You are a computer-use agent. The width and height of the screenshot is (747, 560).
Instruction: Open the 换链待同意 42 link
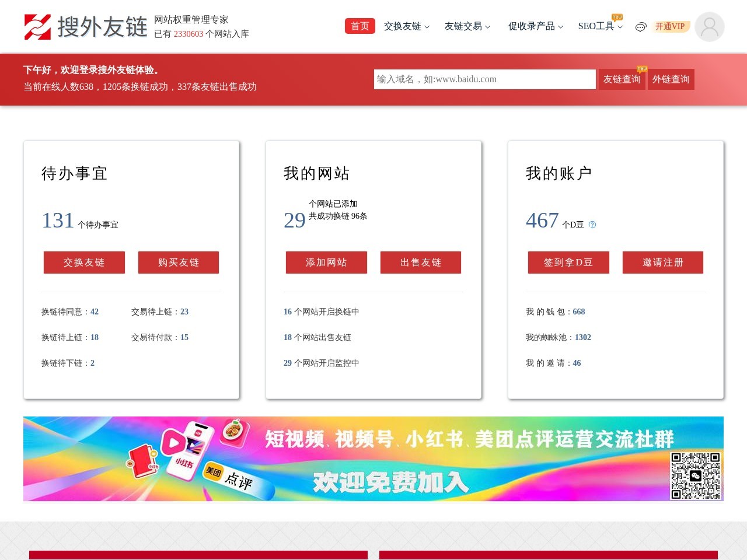tap(69, 311)
